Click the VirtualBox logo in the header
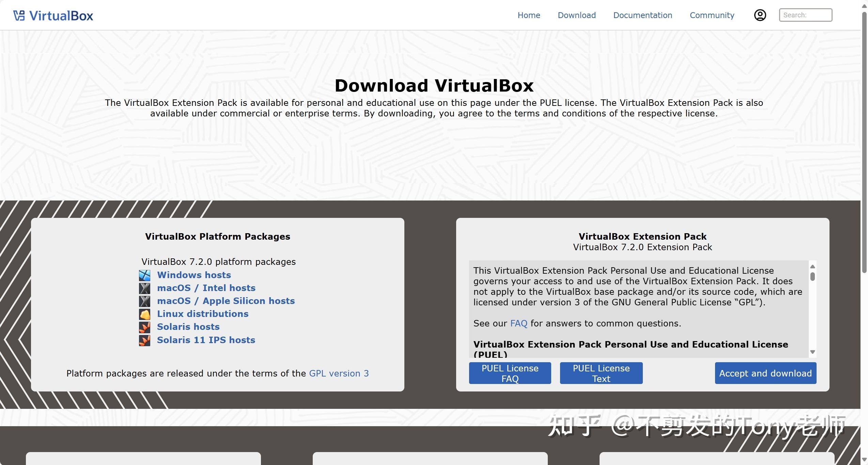 pyautogui.click(x=53, y=15)
